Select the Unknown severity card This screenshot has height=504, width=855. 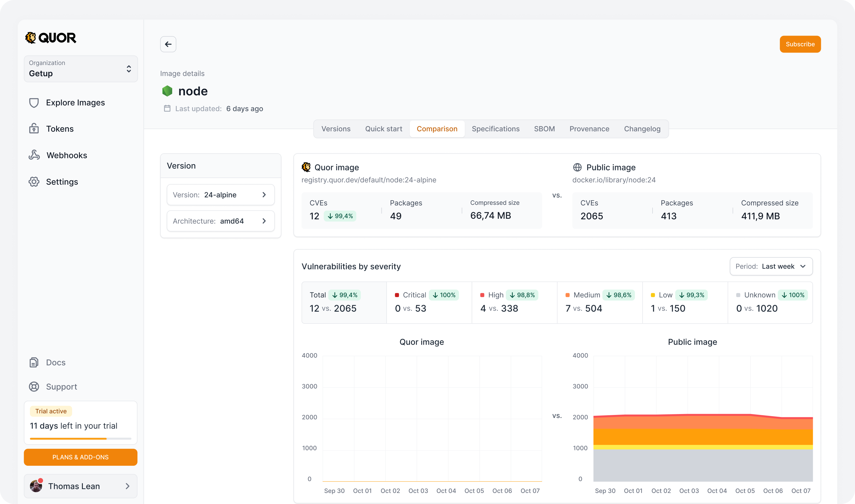pos(770,302)
